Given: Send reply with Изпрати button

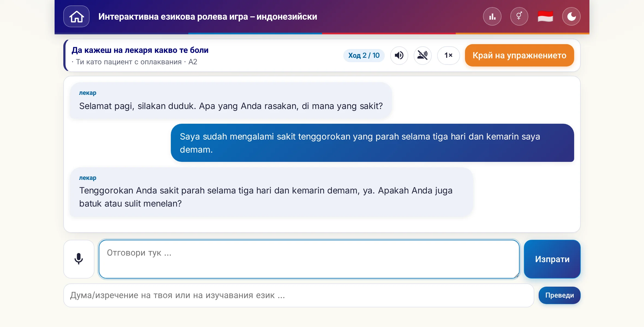Looking at the screenshot, I should coord(552,259).
